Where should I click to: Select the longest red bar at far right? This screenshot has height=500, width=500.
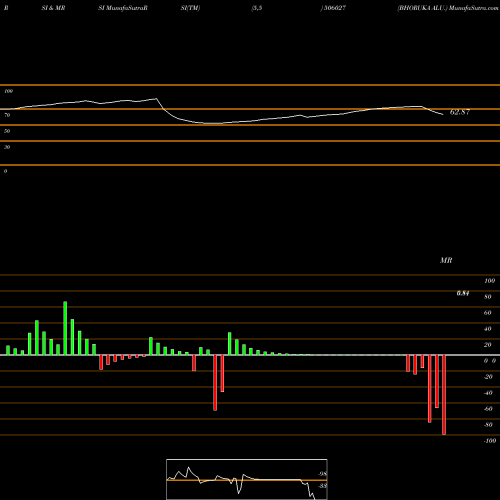[x=444, y=395]
